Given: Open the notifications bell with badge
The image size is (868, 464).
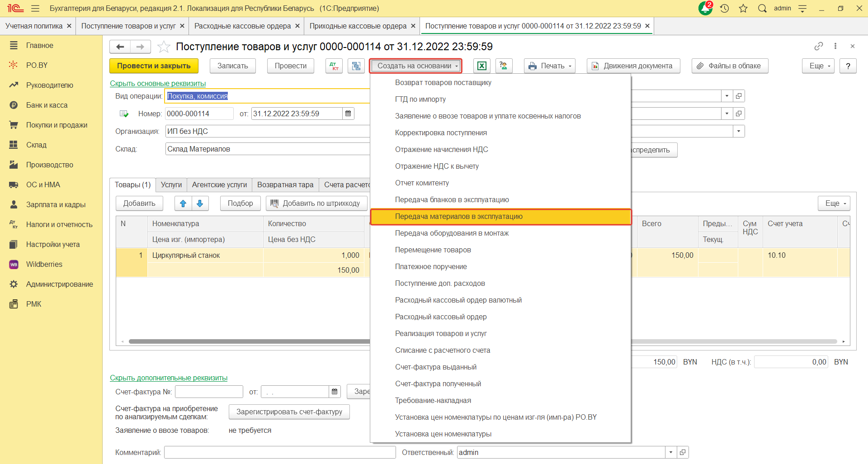Looking at the screenshot, I should point(705,8).
